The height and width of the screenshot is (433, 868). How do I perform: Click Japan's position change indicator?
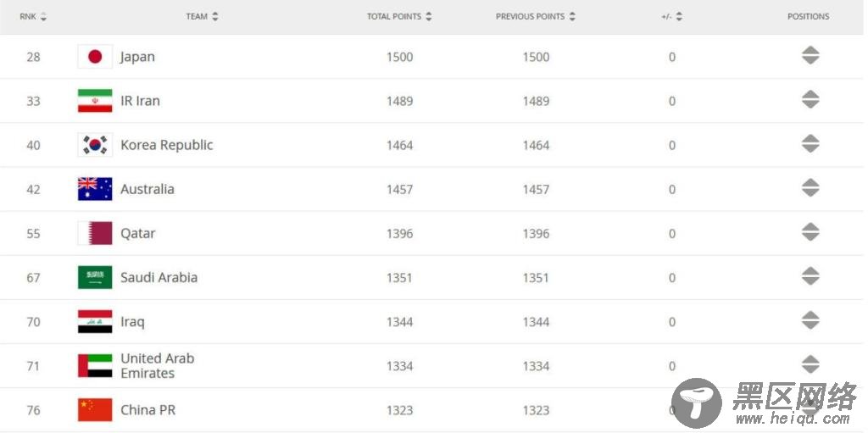coord(810,55)
